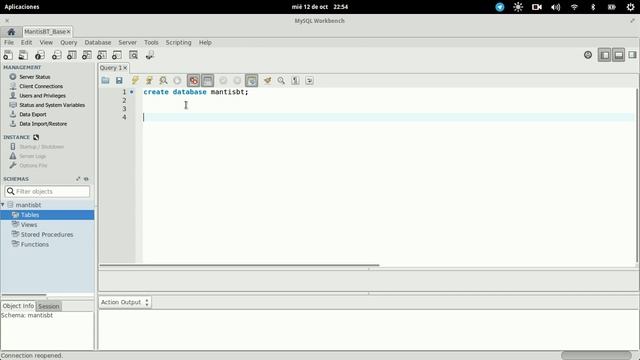Screen dimensions: 640x360
Task: Search table data toolbar icon
Action: pos(133,55)
